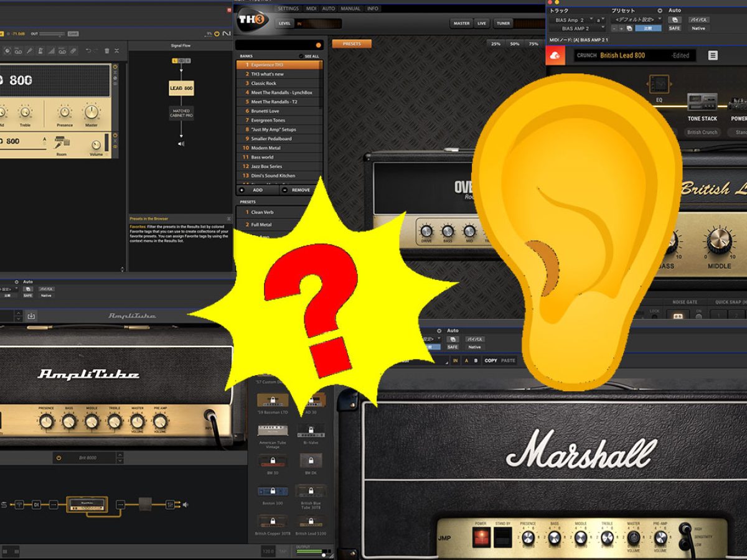Screen dimensions: 747x560
Task: Open the Brit 8000 model selector
Action: pyautogui.click(x=87, y=457)
